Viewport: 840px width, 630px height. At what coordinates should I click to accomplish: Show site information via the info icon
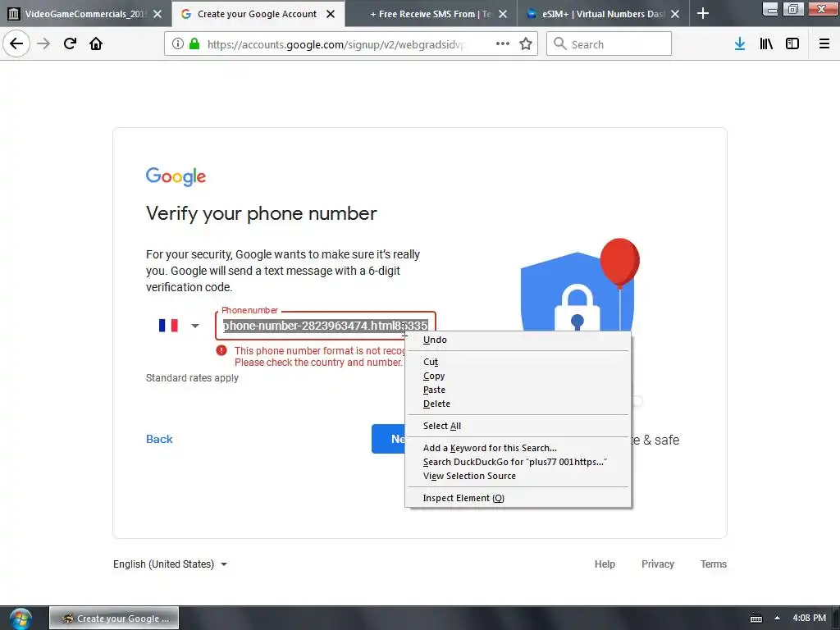click(178, 44)
